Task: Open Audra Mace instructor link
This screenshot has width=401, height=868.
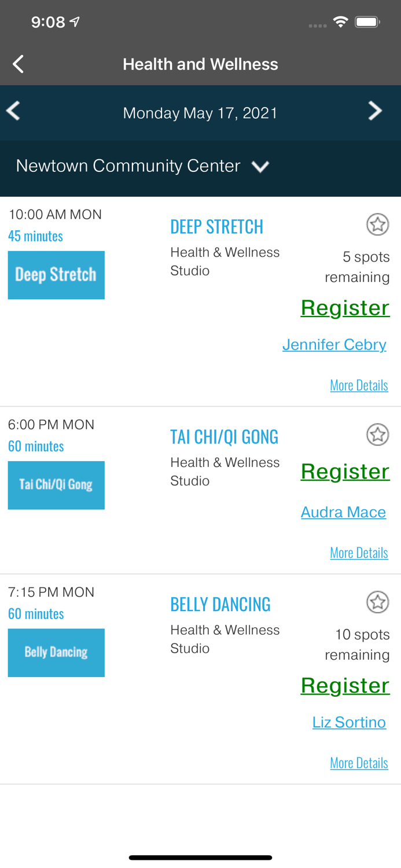Action: pos(343,512)
